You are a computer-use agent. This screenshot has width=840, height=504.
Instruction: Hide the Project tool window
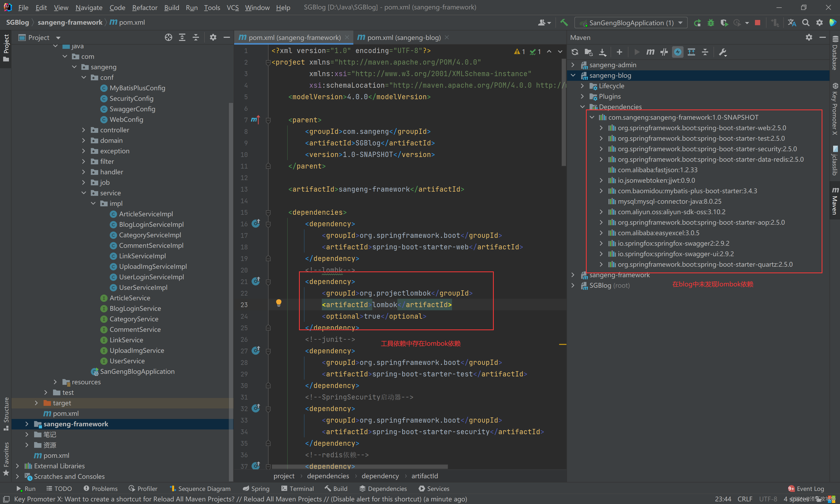227,37
